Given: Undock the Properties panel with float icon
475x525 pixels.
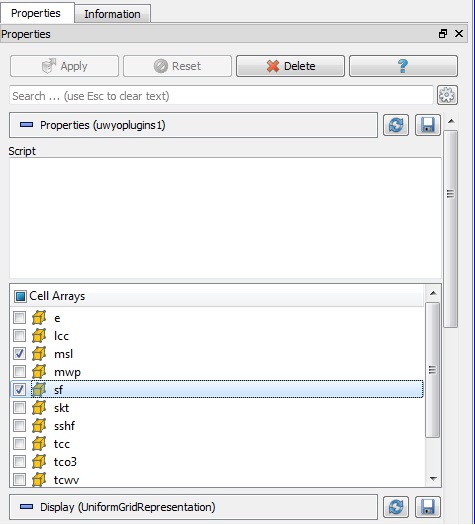Looking at the screenshot, I should pyautogui.click(x=443, y=33).
